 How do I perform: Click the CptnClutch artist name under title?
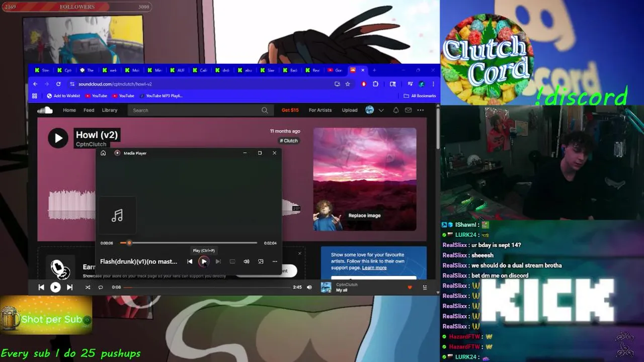(x=91, y=144)
